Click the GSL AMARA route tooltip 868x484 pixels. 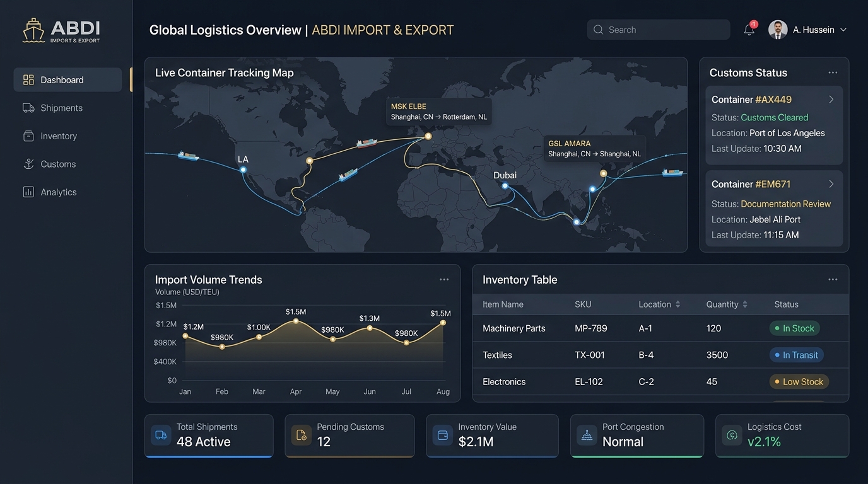(594, 149)
